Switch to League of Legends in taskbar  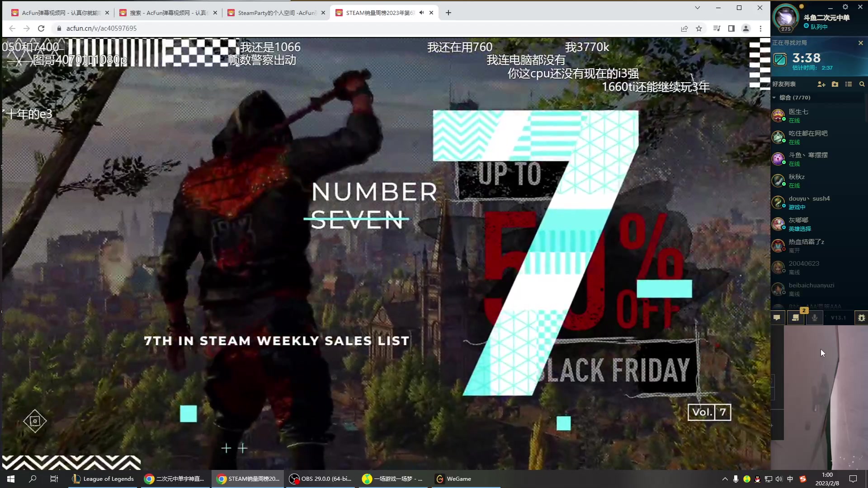(103, 479)
